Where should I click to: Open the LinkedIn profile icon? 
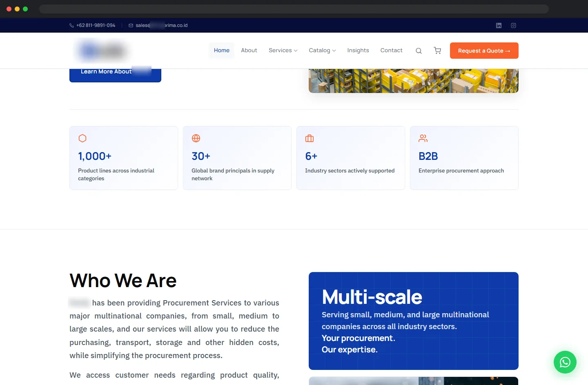pos(499,25)
